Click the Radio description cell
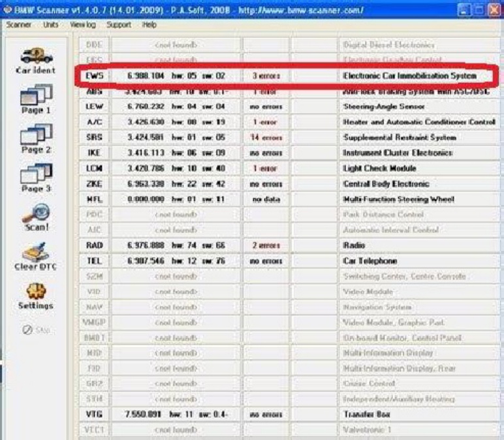This screenshot has width=504, height=440. coord(419,245)
